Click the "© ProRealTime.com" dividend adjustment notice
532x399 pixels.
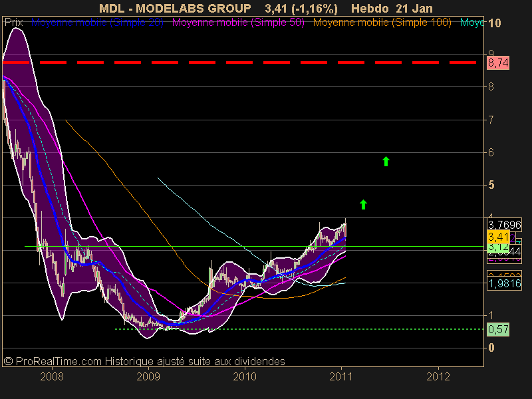[144, 361]
